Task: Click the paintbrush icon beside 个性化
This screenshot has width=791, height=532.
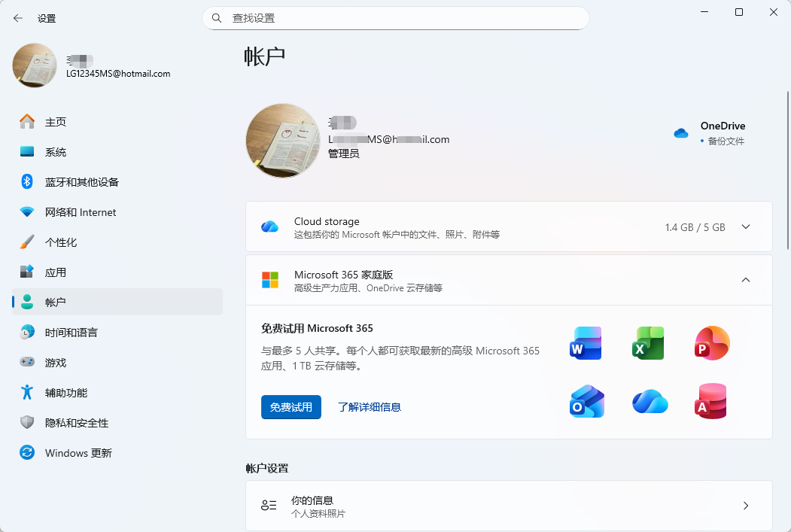Action: (27, 242)
